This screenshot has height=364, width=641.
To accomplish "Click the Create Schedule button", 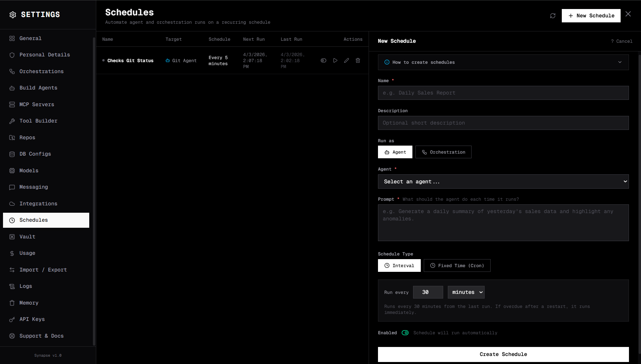I will click(x=503, y=354).
